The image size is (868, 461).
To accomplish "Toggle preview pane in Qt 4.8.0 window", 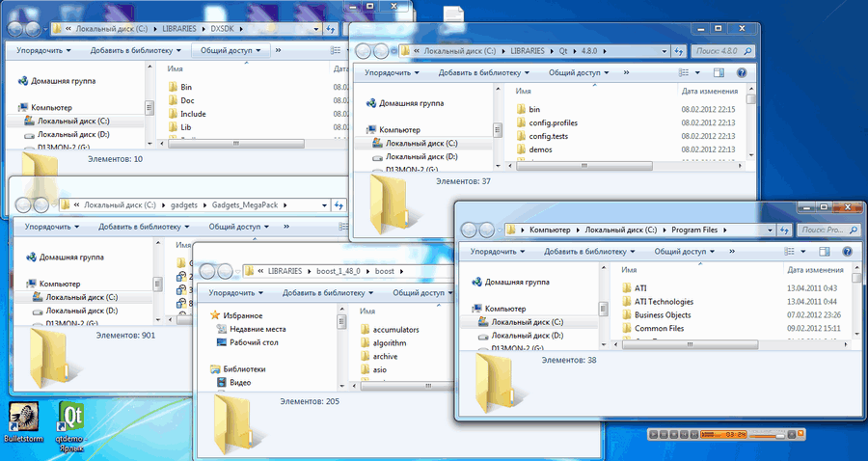I will point(719,72).
